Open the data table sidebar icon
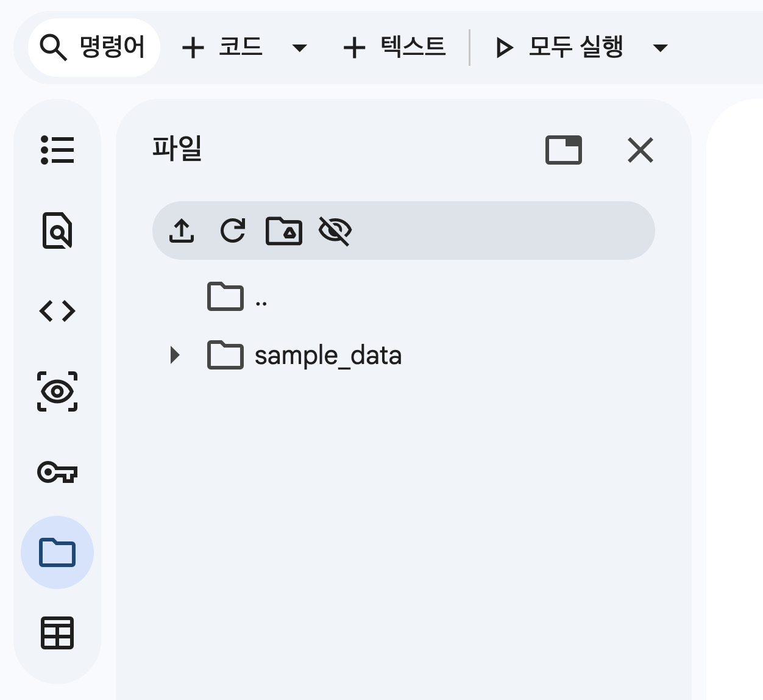Screen dimensions: 763x700 coord(57,633)
